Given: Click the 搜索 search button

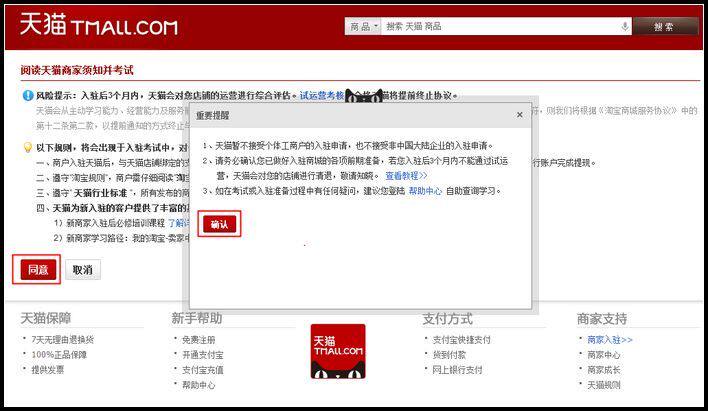Looking at the screenshot, I should pyautogui.click(x=665, y=27).
